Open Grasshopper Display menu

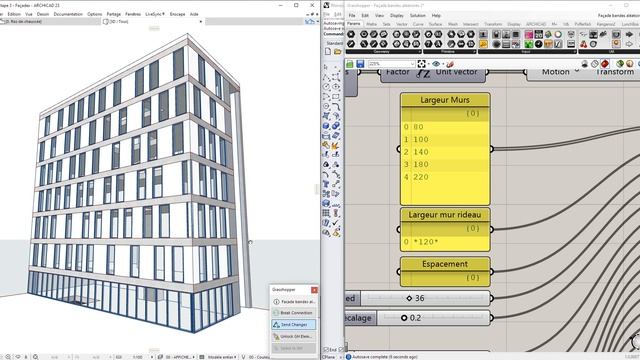pyautogui.click(x=397, y=16)
